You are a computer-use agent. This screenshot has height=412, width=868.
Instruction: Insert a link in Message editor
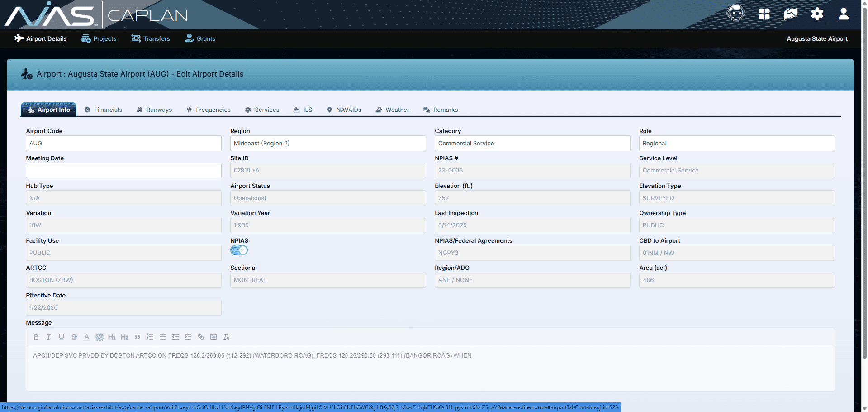click(x=201, y=337)
